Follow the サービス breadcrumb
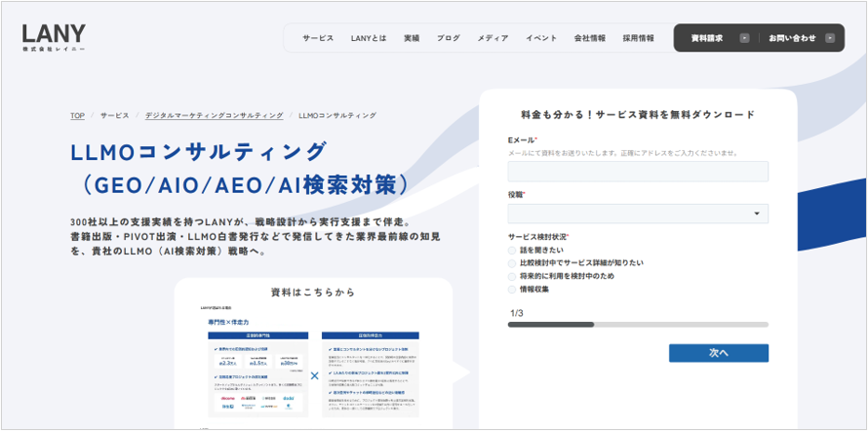Image resolution: width=868 pixels, height=431 pixels. (114, 116)
